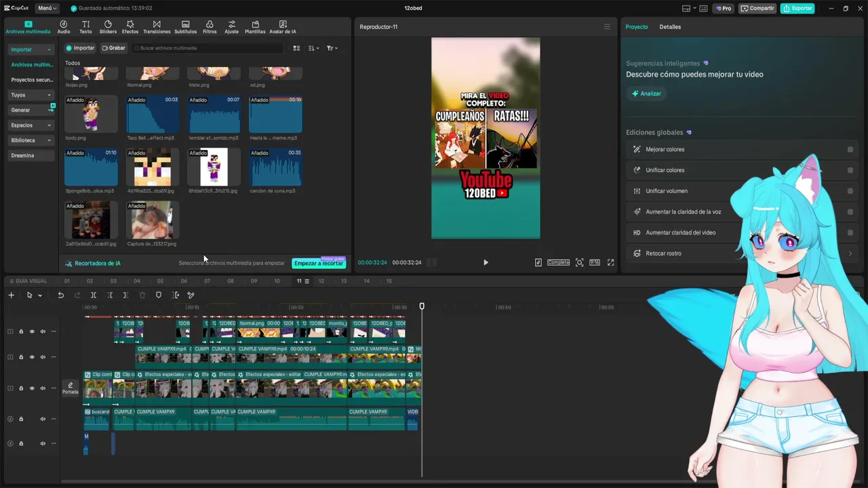Open the Plantillas panel
Screen dimensions: 868x488
255,27
